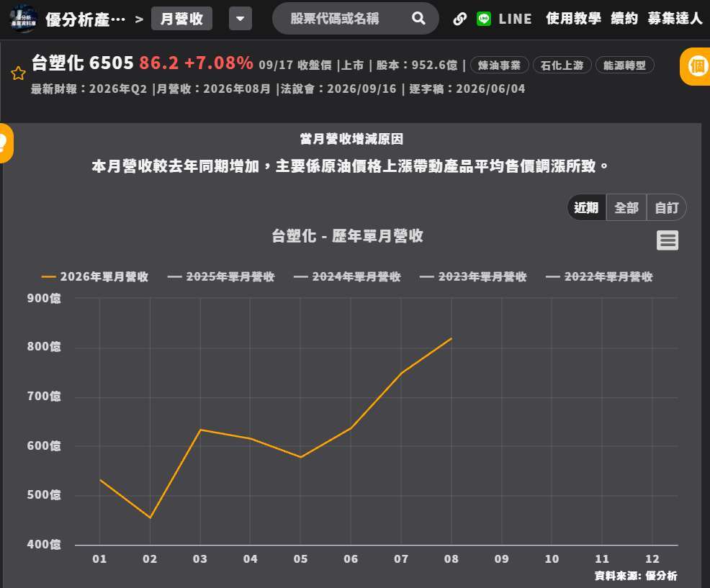Open the orange 個 side button
Screen dimensions: 710x588
(696, 66)
